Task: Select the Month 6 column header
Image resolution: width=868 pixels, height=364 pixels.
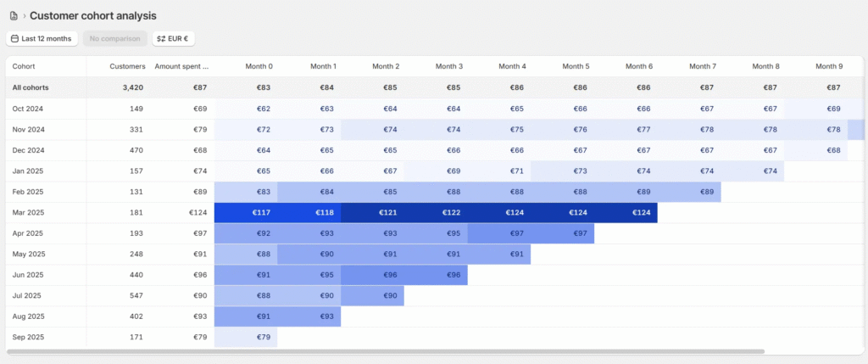Action: 639,66
